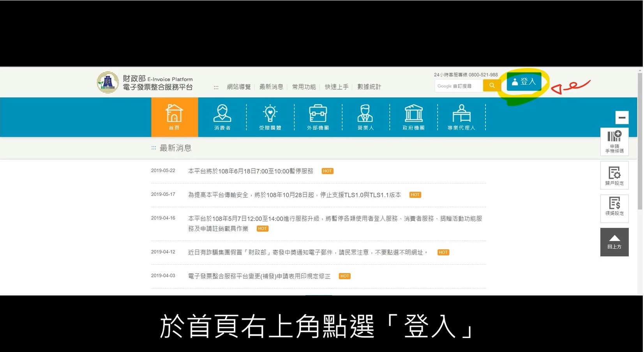Image resolution: width=644 pixels, height=352 pixels.
Task: Click the 回上方 back-to-top button
Action: pyautogui.click(x=614, y=242)
